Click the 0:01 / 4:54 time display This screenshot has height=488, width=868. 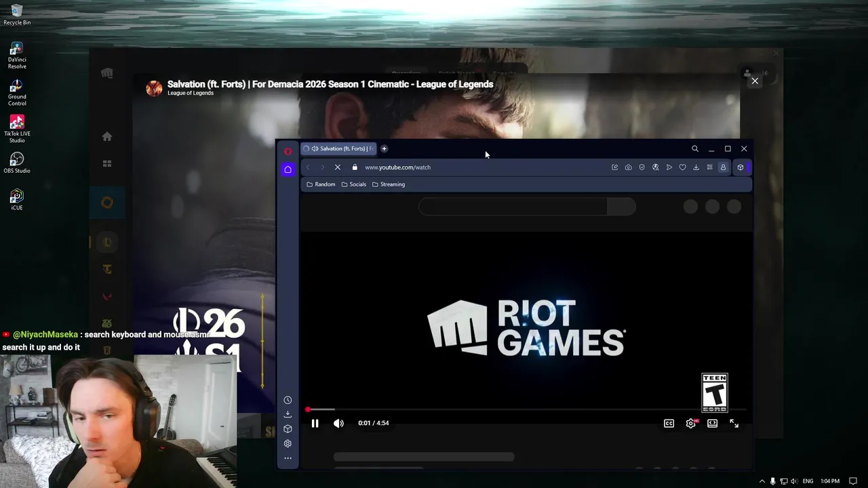click(x=374, y=423)
